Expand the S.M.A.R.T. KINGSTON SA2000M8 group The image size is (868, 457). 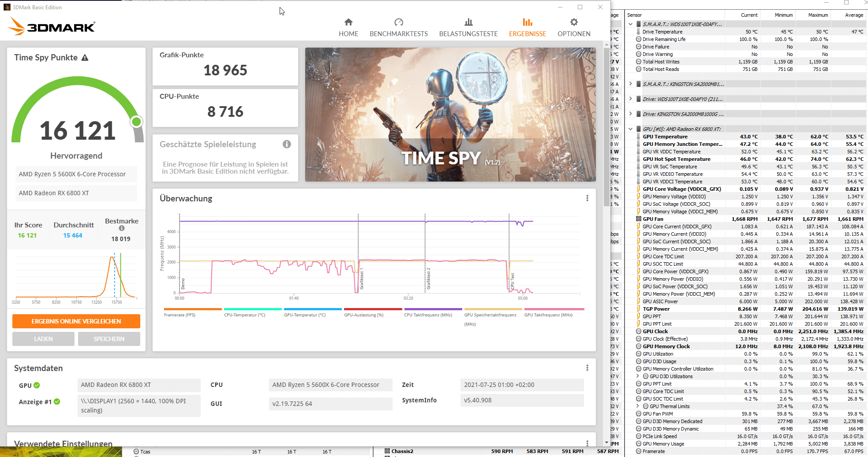pyautogui.click(x=630, y=84)
